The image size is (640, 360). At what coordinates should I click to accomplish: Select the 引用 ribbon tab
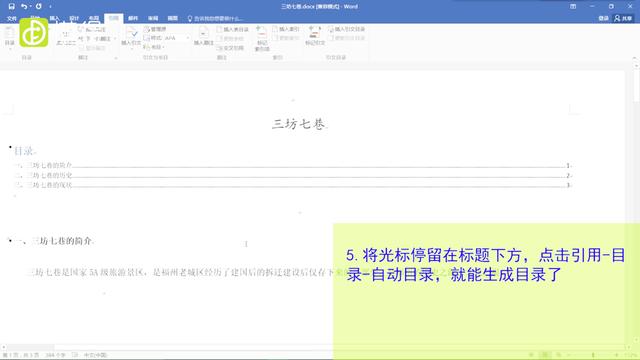[113, 18]
